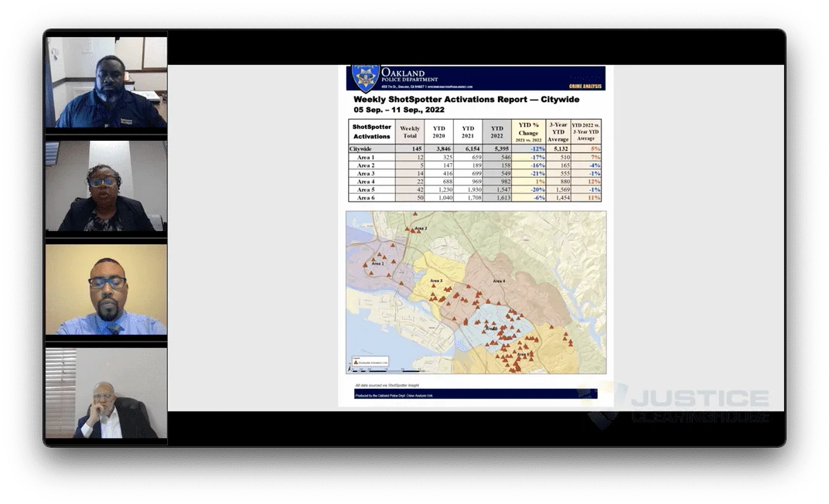Select the participant video with black office chair
This screenshot has width=829, height=504.
point(106,393)
